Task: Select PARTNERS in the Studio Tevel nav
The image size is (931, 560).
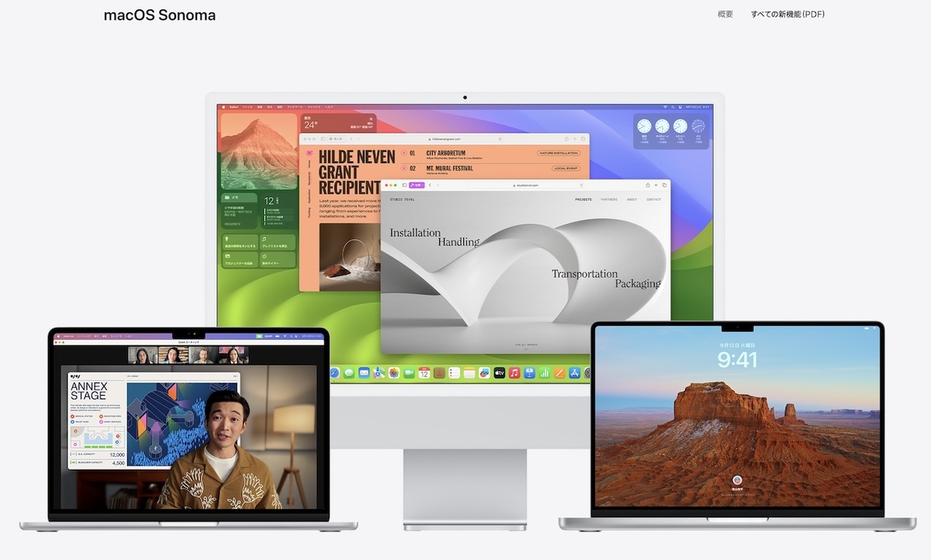Action: [609, 199]
